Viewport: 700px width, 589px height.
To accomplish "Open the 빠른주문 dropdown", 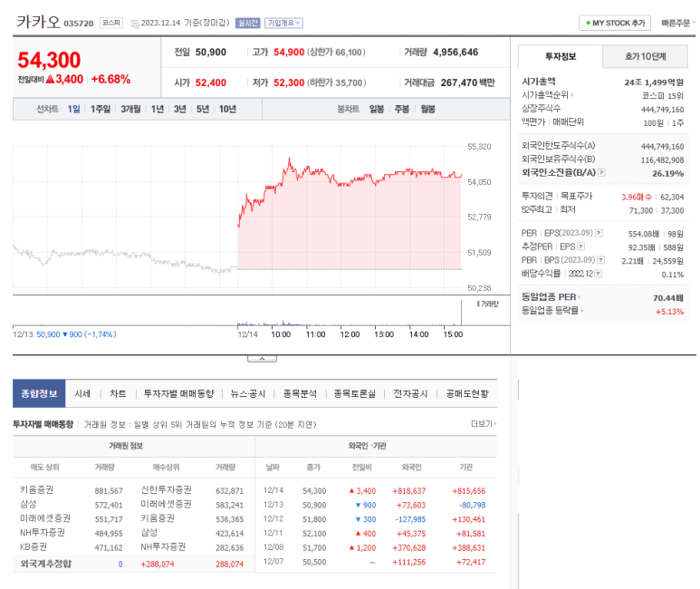I will [x=678, y=23].
